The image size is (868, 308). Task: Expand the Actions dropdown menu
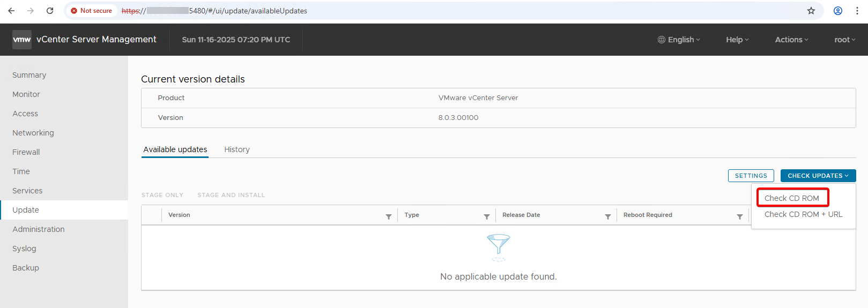[x=791, y=40]
